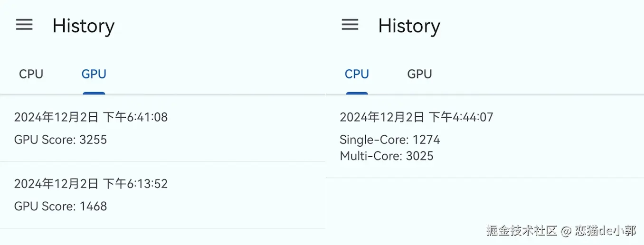This screenshot has height=245, width=644.
Task: Click the Multi-Core: 3025 line
Action: click(386, 156)
